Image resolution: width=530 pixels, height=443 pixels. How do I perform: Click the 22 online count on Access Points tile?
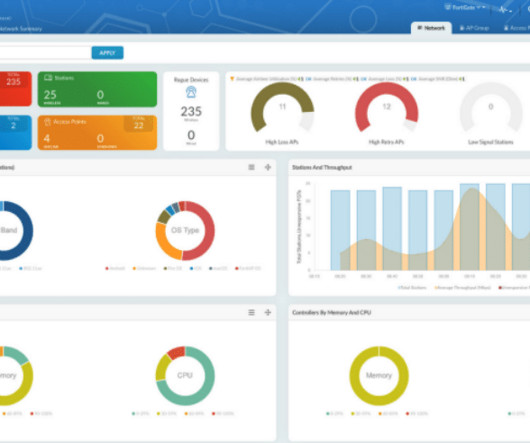[x=139, y=125]
